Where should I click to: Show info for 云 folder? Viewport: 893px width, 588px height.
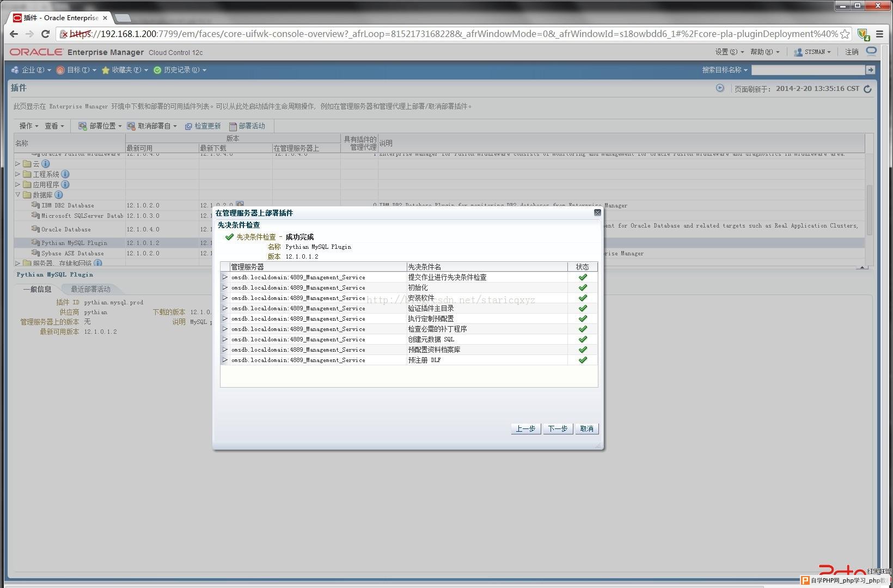coord(46,163)
